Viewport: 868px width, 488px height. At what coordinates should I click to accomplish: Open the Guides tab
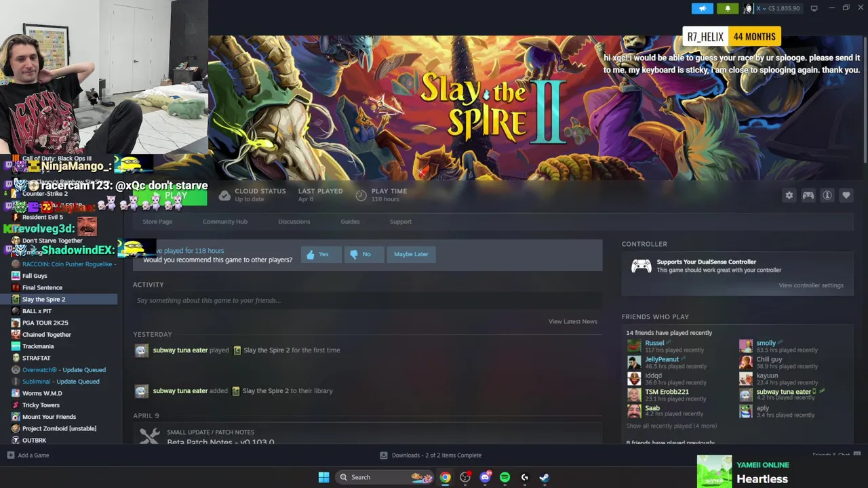(x=350, y=222)
